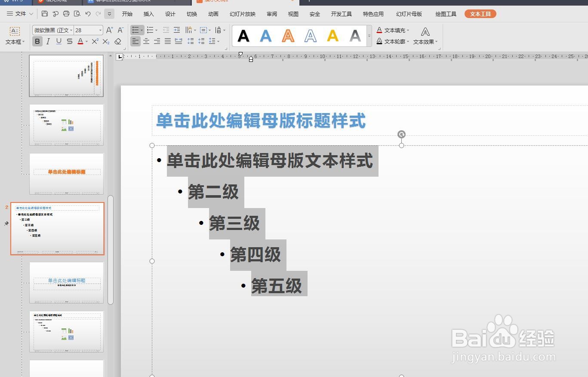
Task: Insert a text box with 文本框 icon
Action: click(15, 36)
